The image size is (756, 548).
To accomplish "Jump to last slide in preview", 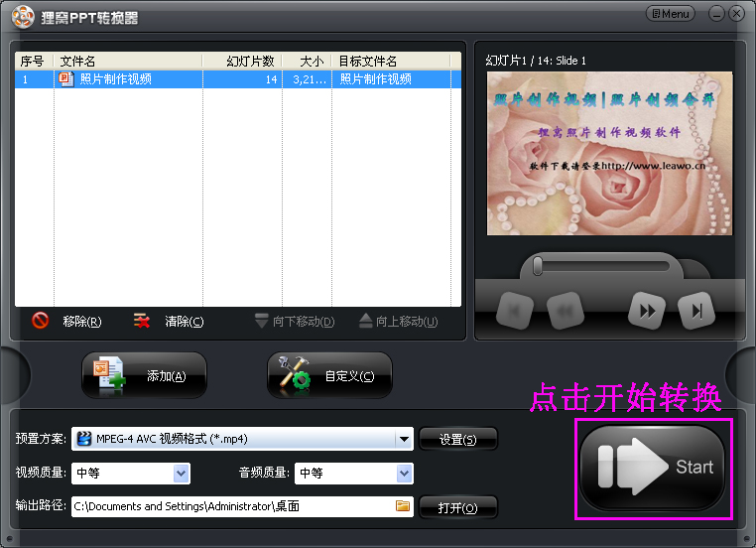I will [696, 311].
